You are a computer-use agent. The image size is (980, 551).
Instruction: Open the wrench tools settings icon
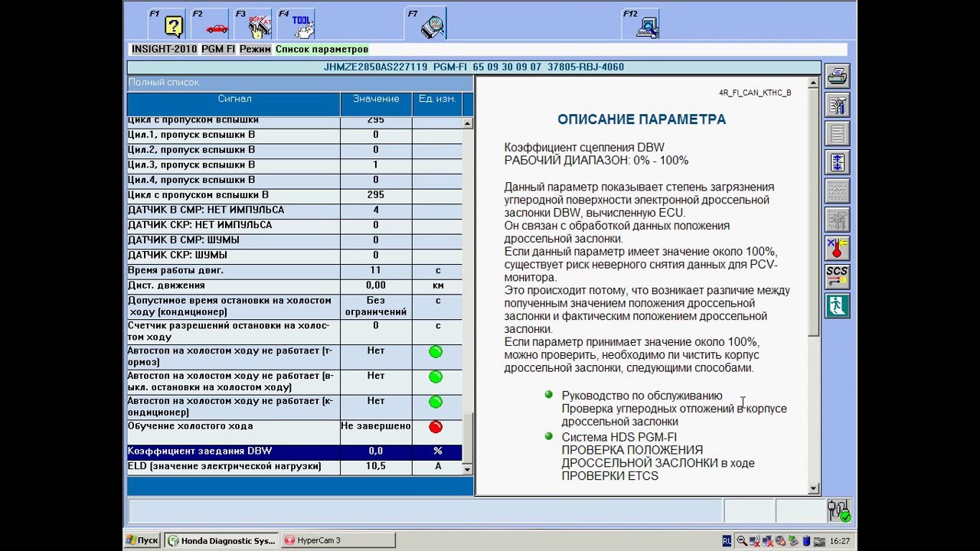[838, 105]
